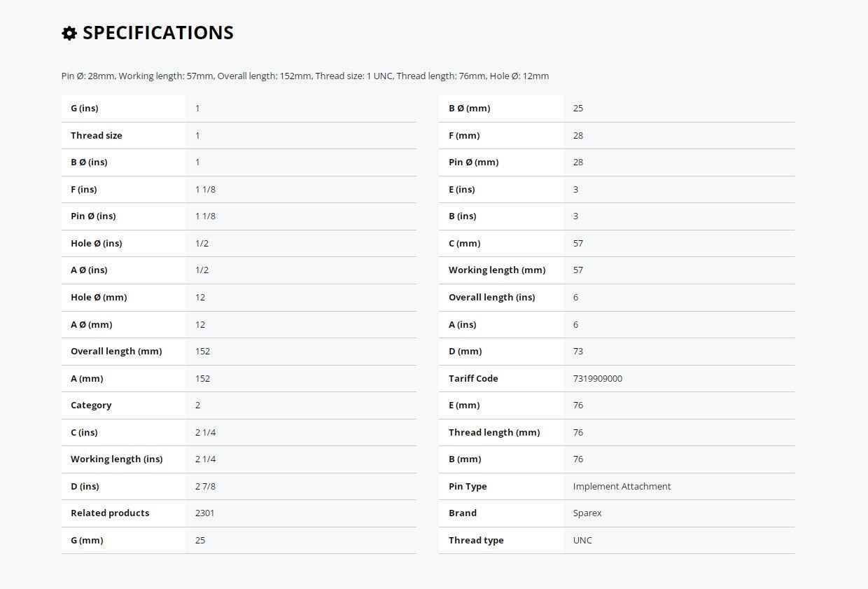Click the Overall length (mm) value 152
868x589 pixels.
202,351
